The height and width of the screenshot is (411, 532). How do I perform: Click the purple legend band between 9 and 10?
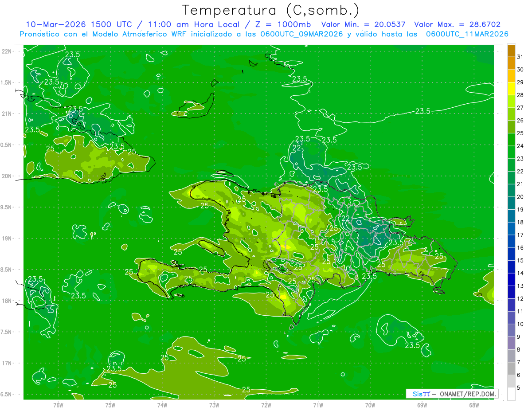511,330
